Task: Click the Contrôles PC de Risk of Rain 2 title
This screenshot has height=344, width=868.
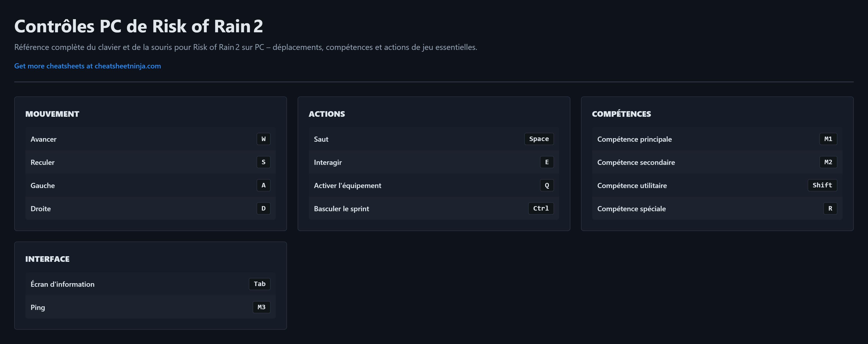Action: [138, 26]
